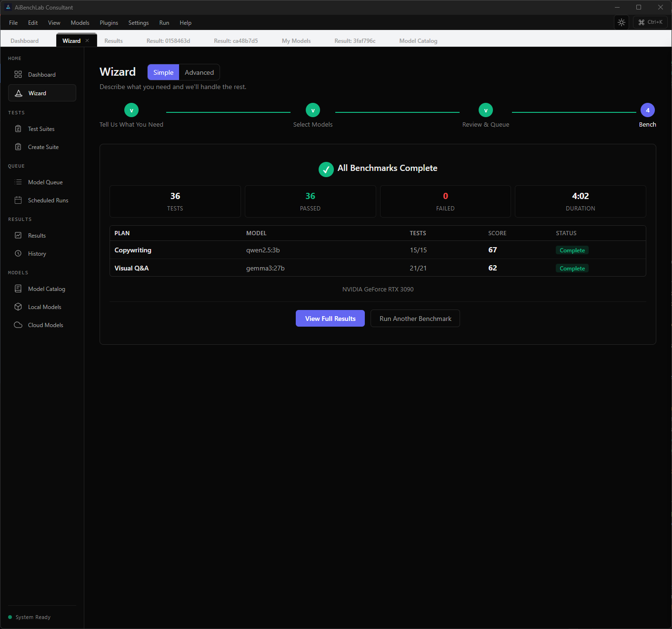Click the 36 TESTS stat card

coord(175,201)
